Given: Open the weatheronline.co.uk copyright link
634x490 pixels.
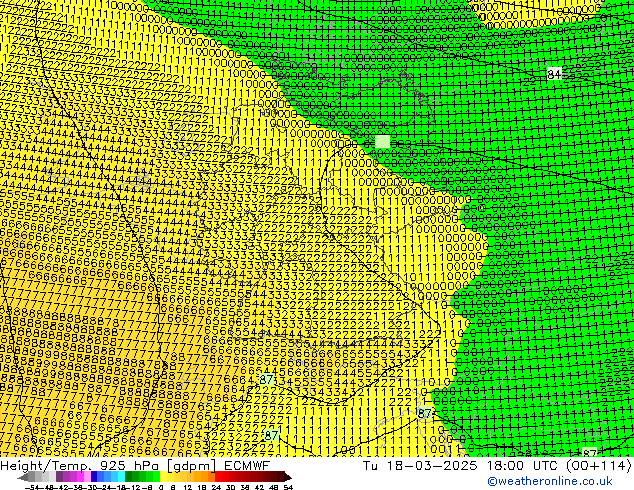Looking at the screenshot, I should pyautogui.click(x=550, y=481).
